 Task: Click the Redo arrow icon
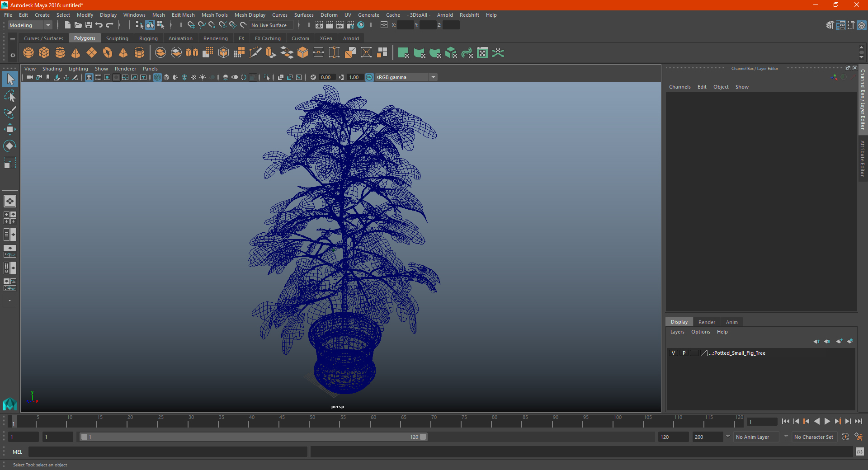point(109,25)
